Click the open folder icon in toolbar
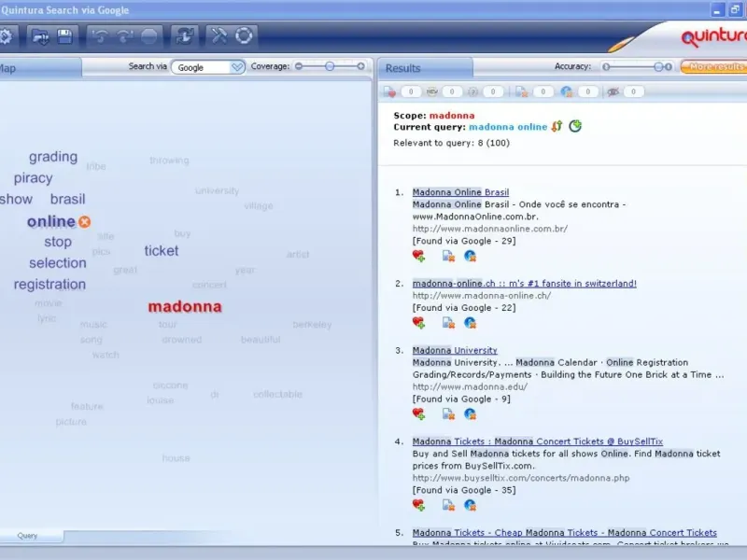Viewport: 747px width, 560px height. pyautogui.click(x=40, y=36)
